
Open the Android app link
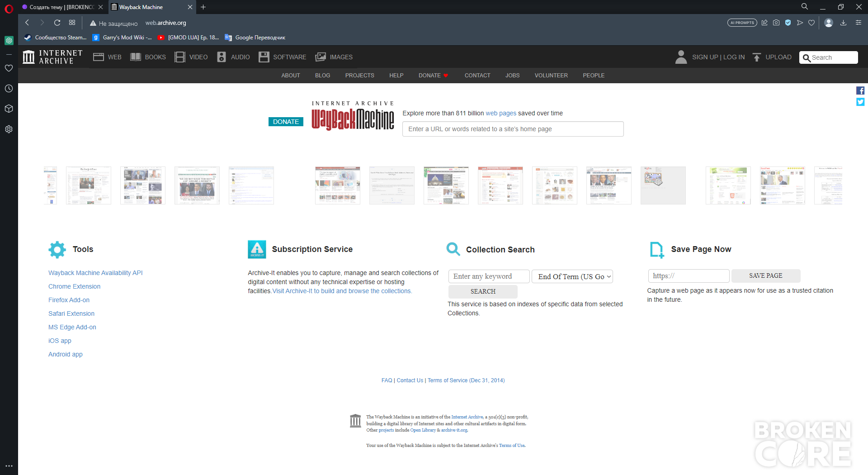coord(66,354)
